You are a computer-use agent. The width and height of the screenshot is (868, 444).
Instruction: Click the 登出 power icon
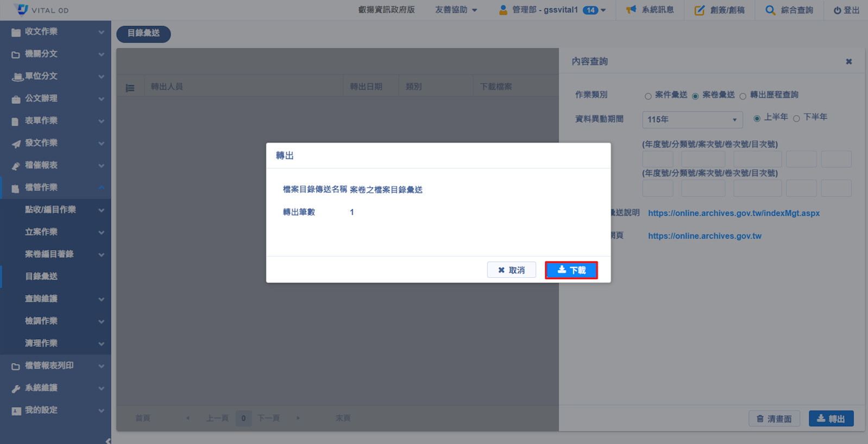coord(837,10)
